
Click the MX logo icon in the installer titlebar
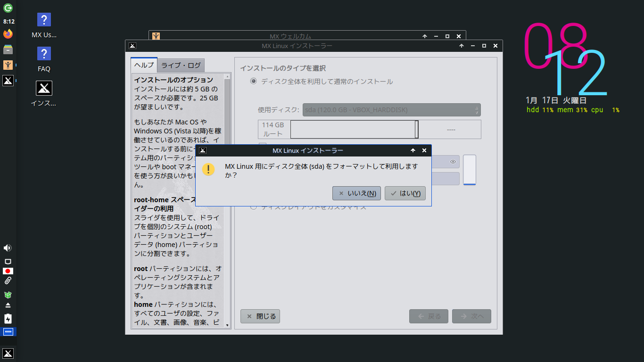(132, 46)
